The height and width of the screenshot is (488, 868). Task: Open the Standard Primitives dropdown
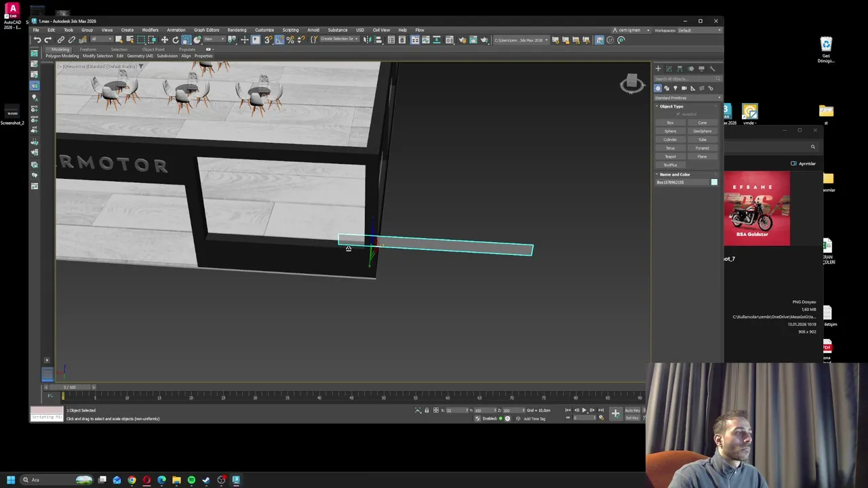pyautogui.click(x=688, y=98)
